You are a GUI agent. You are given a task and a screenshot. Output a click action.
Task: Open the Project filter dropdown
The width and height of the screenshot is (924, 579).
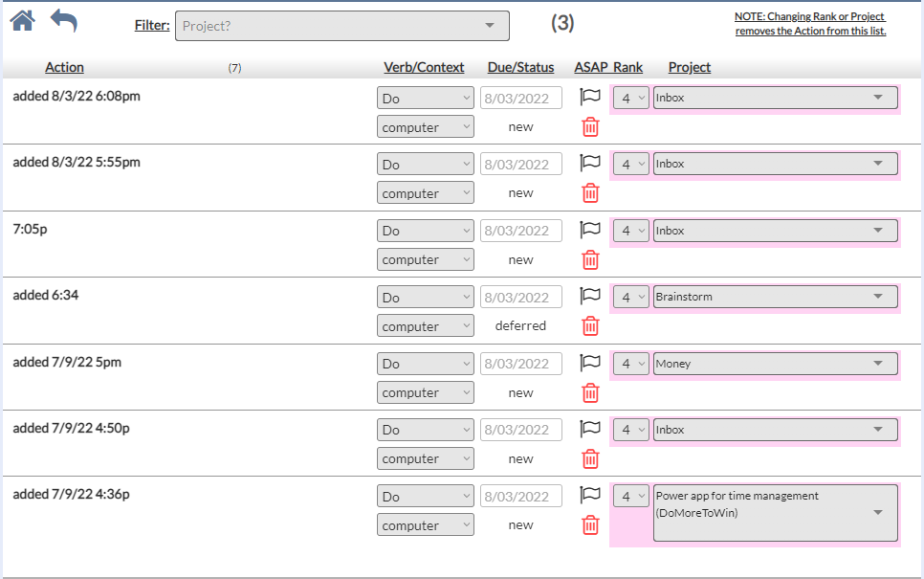(341, 26)
